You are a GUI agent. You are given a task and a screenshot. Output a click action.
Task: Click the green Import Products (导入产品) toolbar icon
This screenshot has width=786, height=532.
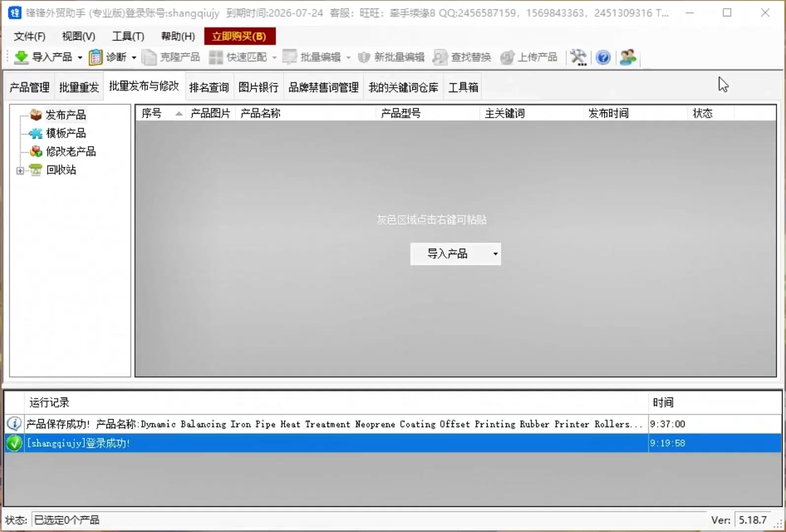pos(21,57)
